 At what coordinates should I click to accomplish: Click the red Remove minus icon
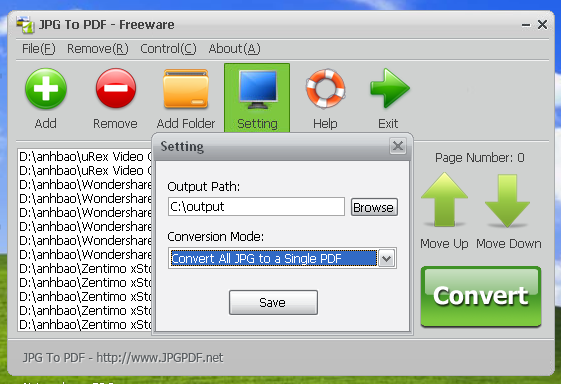point(116,88)
